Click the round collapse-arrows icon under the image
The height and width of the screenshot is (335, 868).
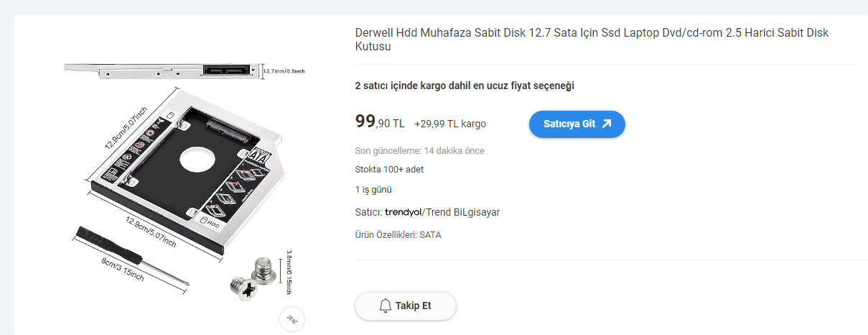[292, 319]
